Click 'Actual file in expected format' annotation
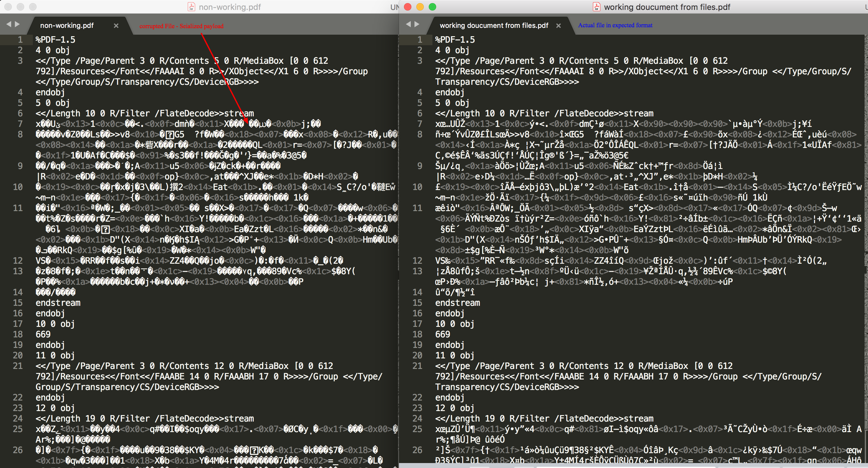The image size is (868, 468). pyautogui.click(x=615, y=25)
